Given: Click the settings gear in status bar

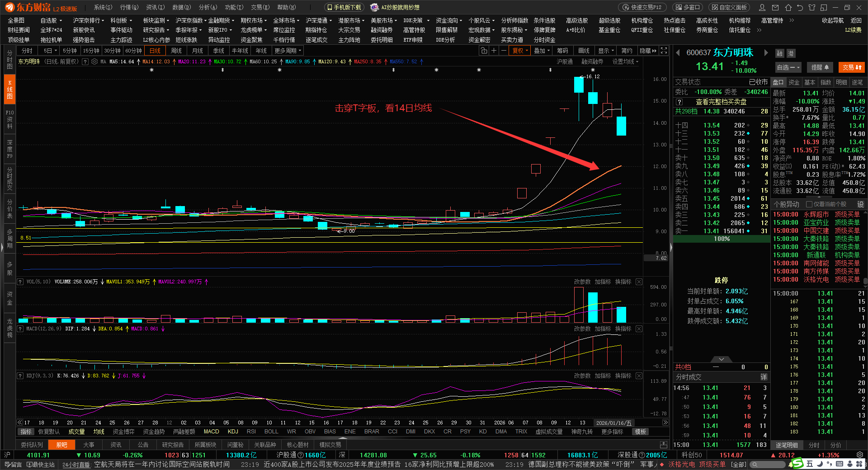Looking at the screenshot, I should pyautogui.click(x=860, y=455).
